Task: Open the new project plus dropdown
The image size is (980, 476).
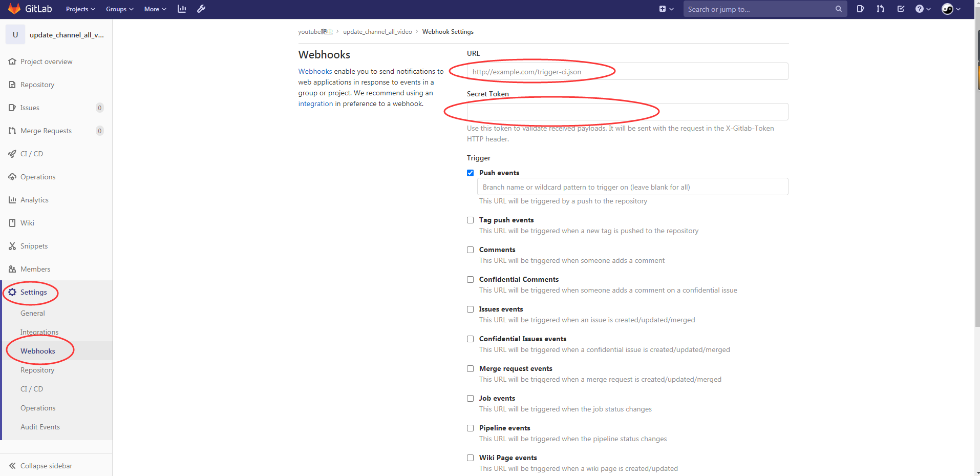Action: pos(664,9)
